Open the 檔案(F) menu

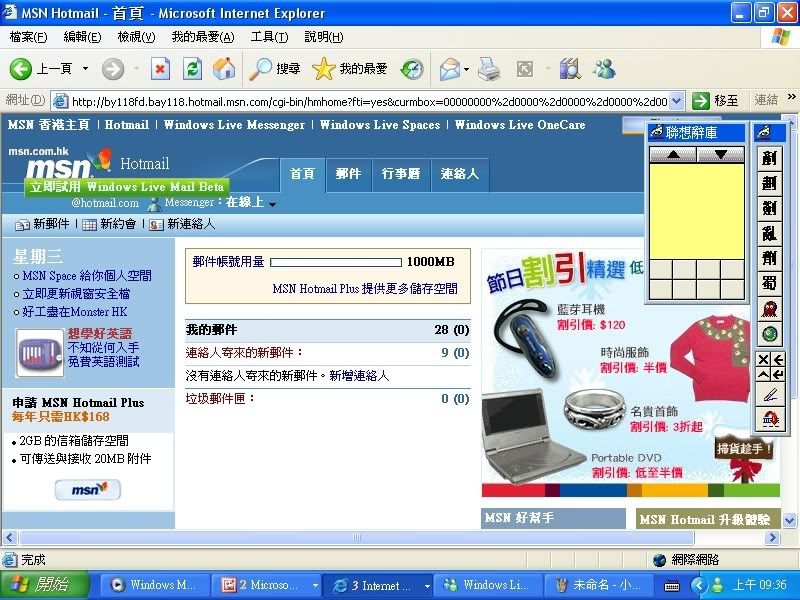(x=28, y=37)
